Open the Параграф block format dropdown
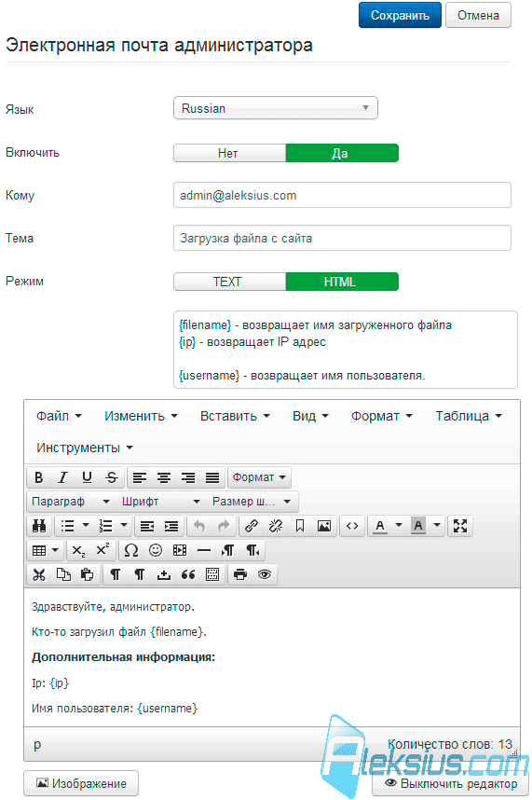The image size is (532, 800). [x=70, y=502]
